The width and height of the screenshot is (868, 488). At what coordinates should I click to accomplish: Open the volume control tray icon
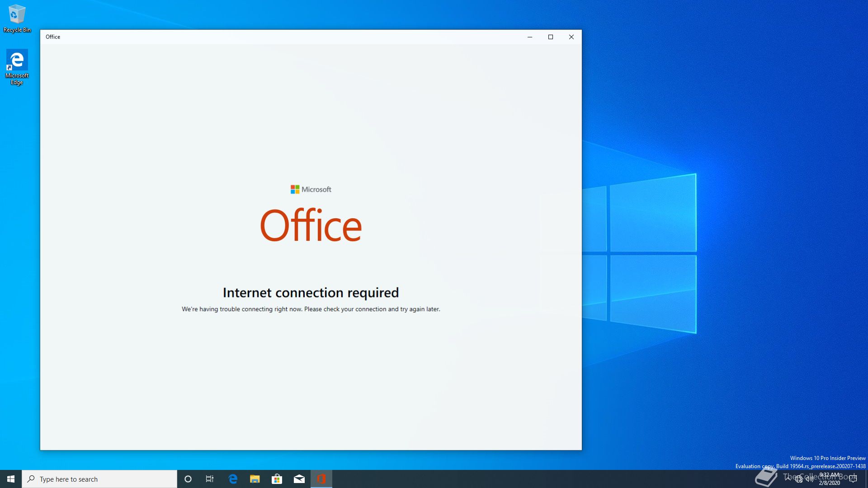(810, 479)
